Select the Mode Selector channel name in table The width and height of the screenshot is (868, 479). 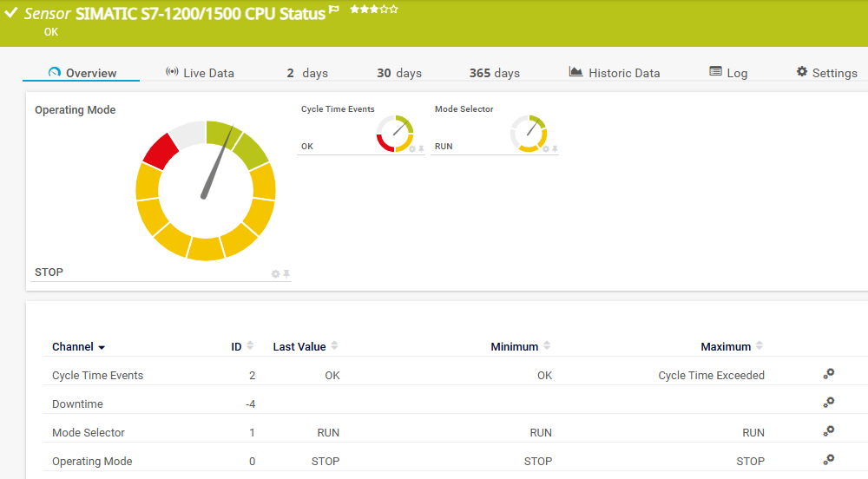pos(89,432)
